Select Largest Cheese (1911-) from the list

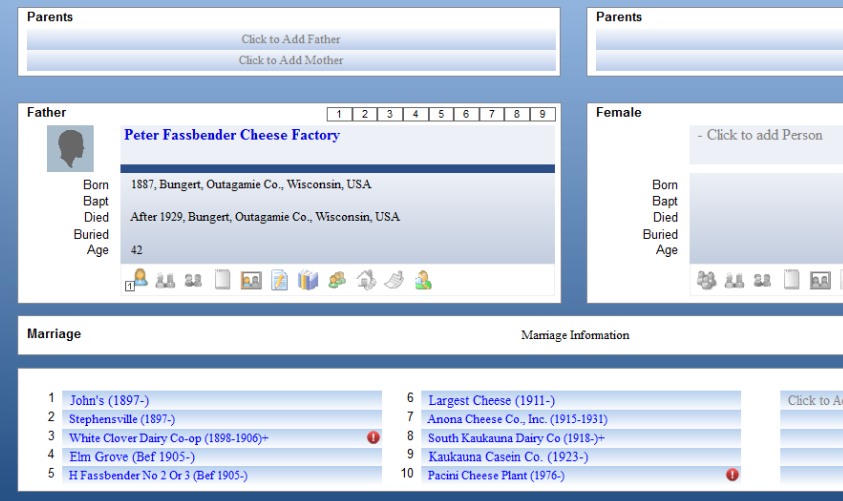[491, 400]
